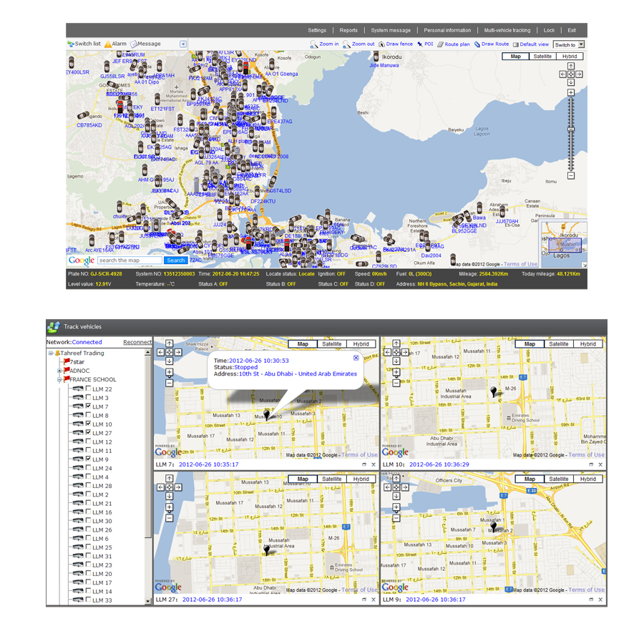Viewport: 644px width, 644px height.
Task: Switch top map to Hybrid view
Action: [x=570, y=57]
